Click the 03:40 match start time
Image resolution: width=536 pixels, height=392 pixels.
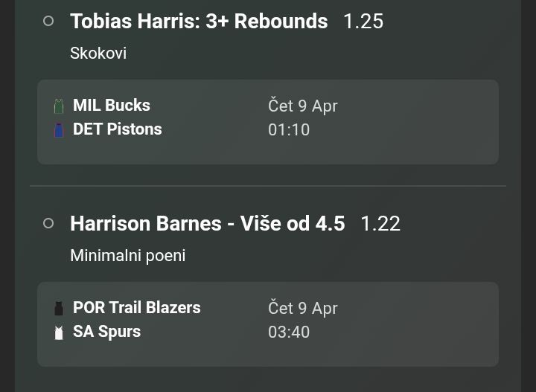[x=289, y=332]
